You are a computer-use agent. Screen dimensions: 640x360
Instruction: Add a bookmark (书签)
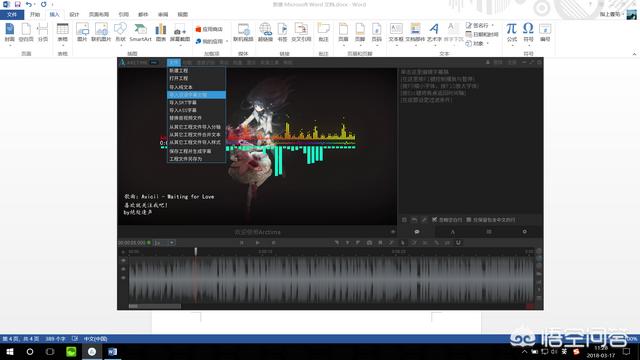pos(282,33)
